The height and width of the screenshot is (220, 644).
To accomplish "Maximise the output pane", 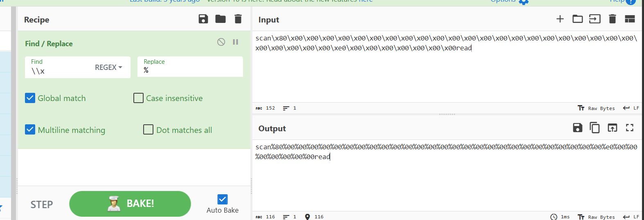I will pos(630,128).
